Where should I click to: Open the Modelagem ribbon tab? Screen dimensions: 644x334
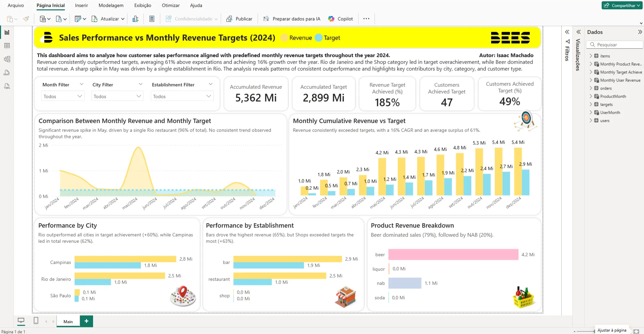111,5
